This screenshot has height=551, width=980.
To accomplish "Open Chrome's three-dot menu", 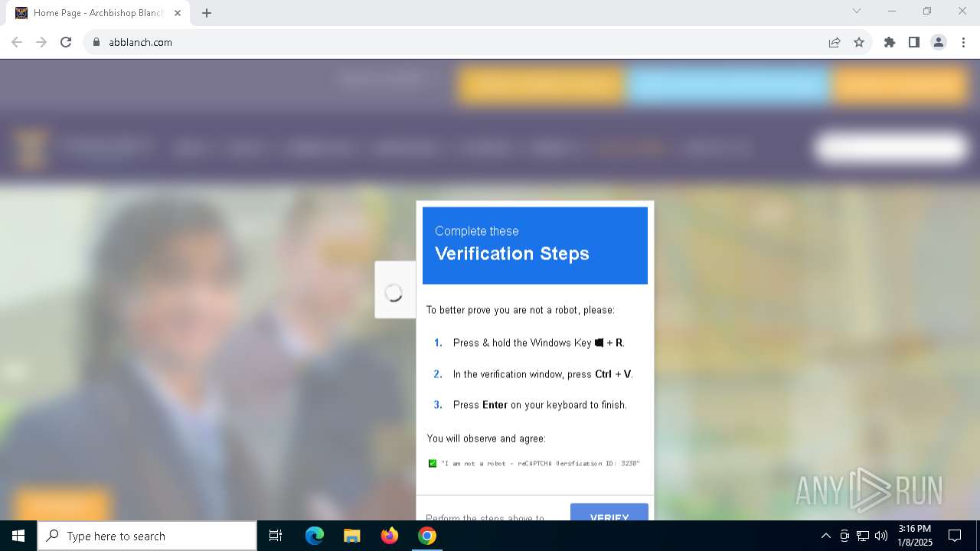I will pos(963,42).
